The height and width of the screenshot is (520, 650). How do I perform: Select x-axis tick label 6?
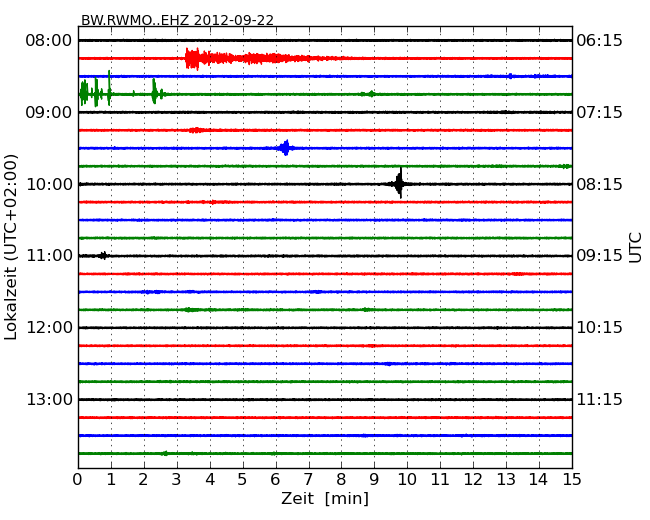[275, 479]
